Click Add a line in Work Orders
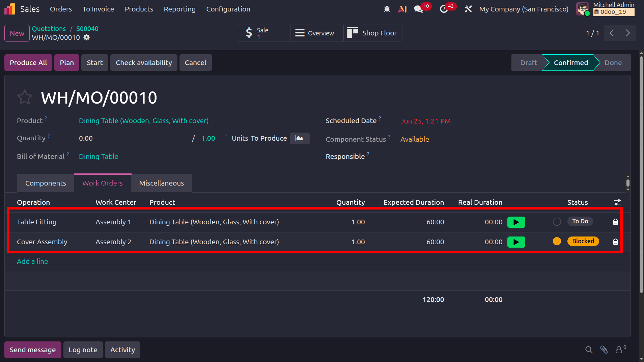The height and width of the screenshot is (362, 644). click(32, 261)
